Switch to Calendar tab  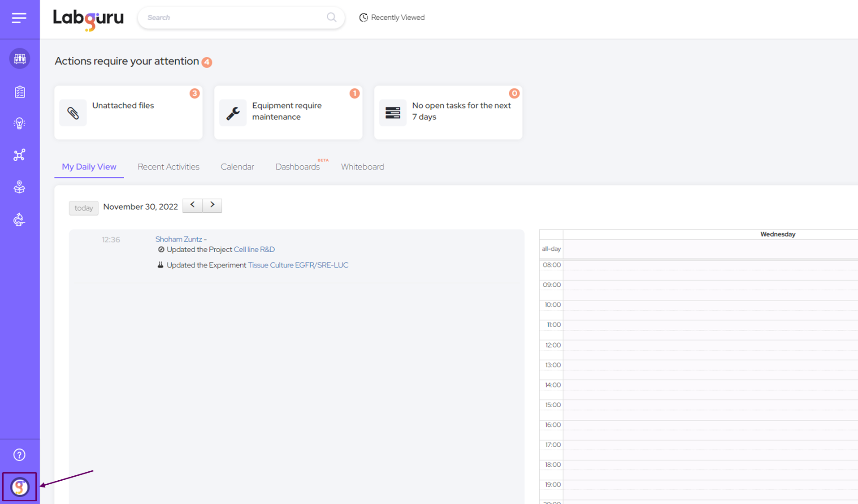tap(237, 167)
